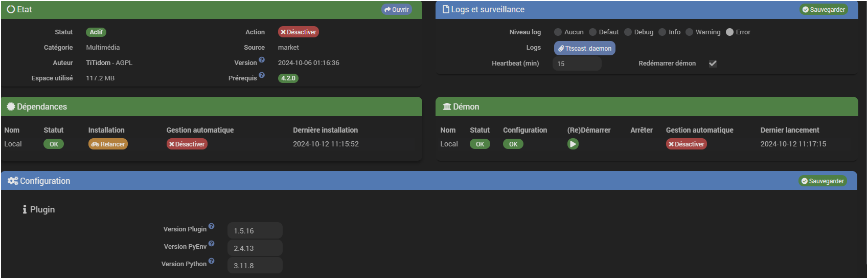The height and width of the screenshot is (279, 868).
Task: Click the dependencies last installation date 2024-10-12 11:15:52
Action: 326,144
